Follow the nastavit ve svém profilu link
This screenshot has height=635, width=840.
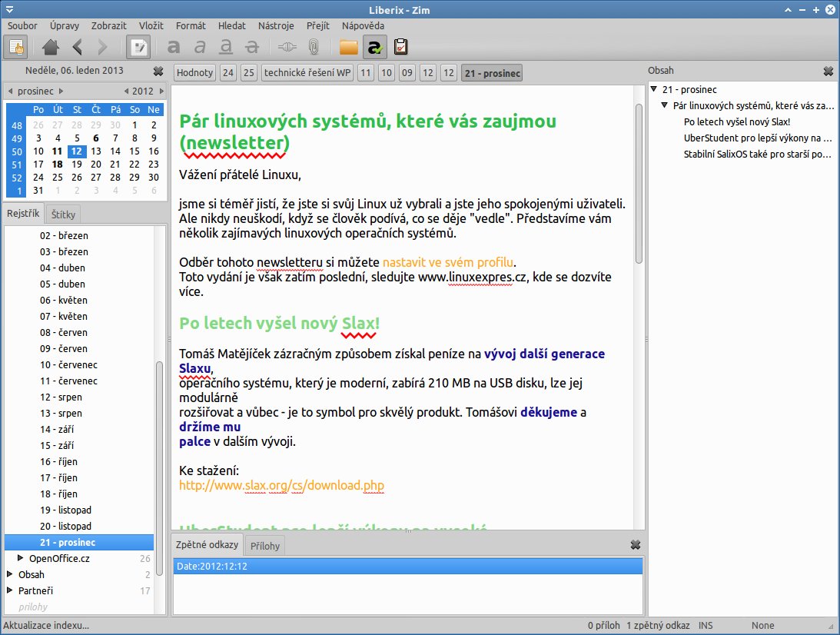coord(448,263)
